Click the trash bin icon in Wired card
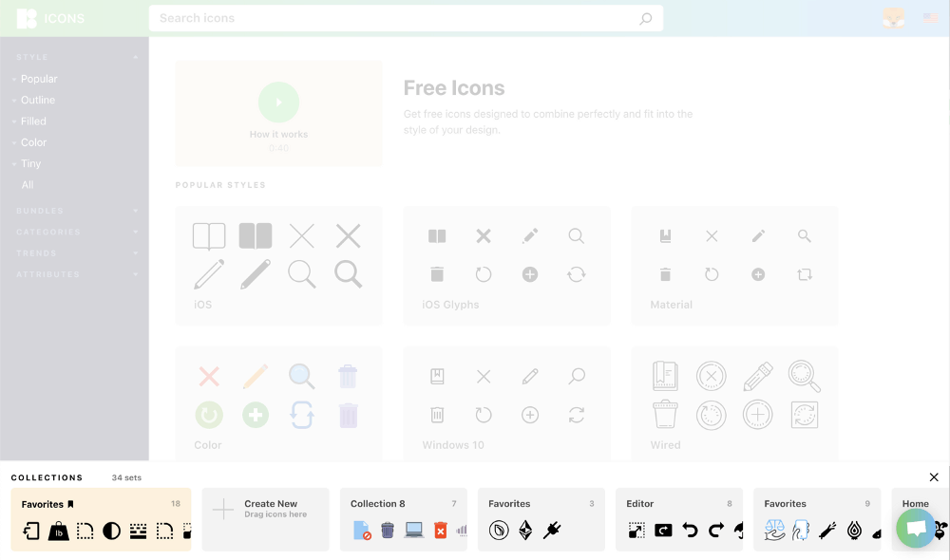Image resolution: width=950 pixels, height=560 pixels. 665,416
